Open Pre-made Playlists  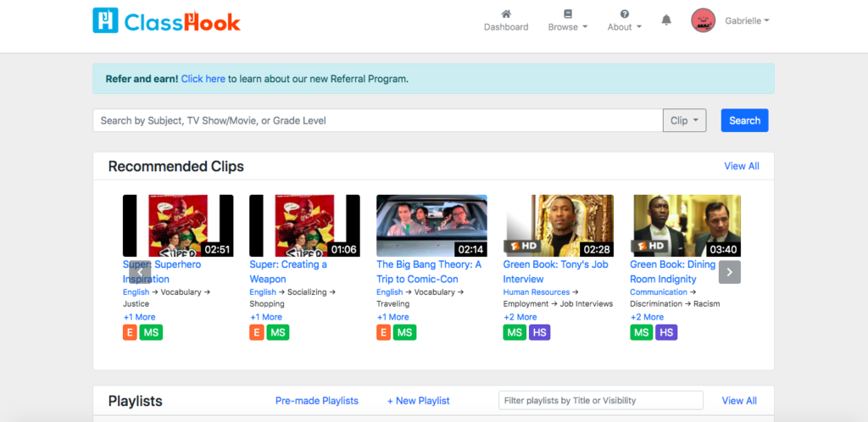click(317, 401)
